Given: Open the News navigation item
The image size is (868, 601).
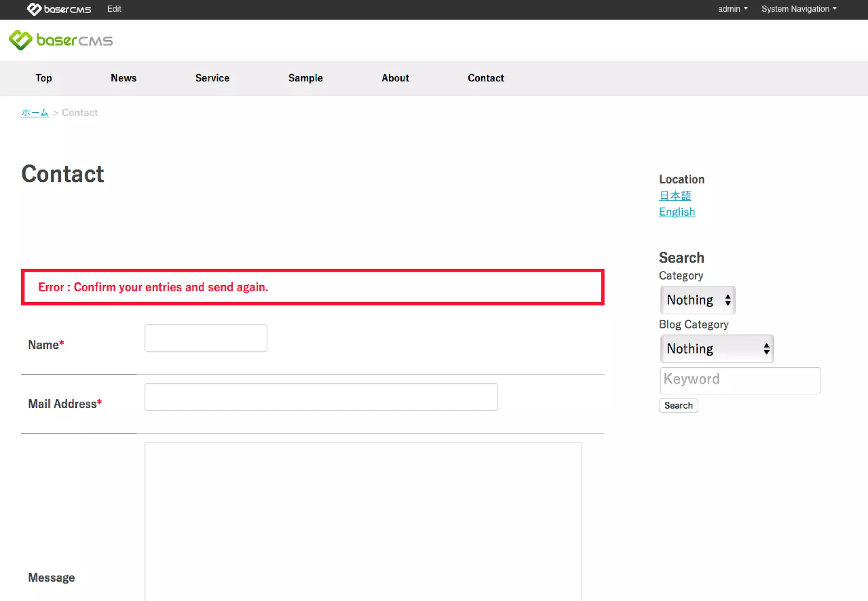Looking at the screenshot, I should click(x=123, y=78).
